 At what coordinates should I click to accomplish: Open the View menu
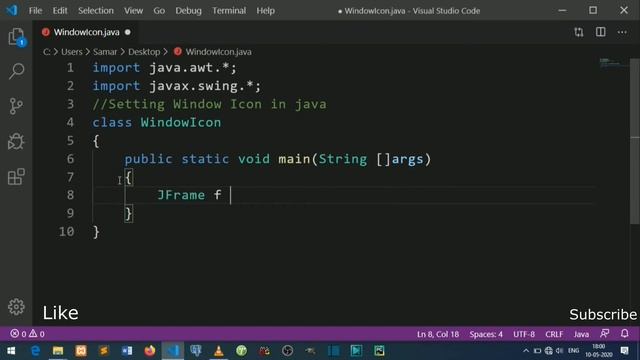[x=133, y=11]
